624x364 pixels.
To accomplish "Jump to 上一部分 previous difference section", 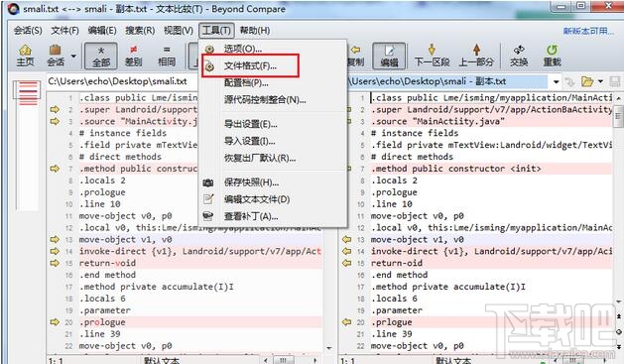I will tap(476, 56).
